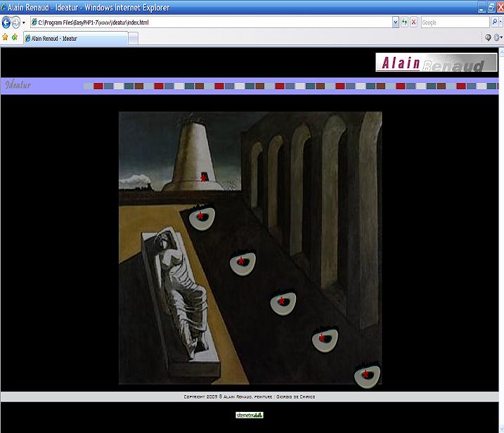Stop loading with the red X icon
Screen dimensions: 504x433
[x=414, y=22]
